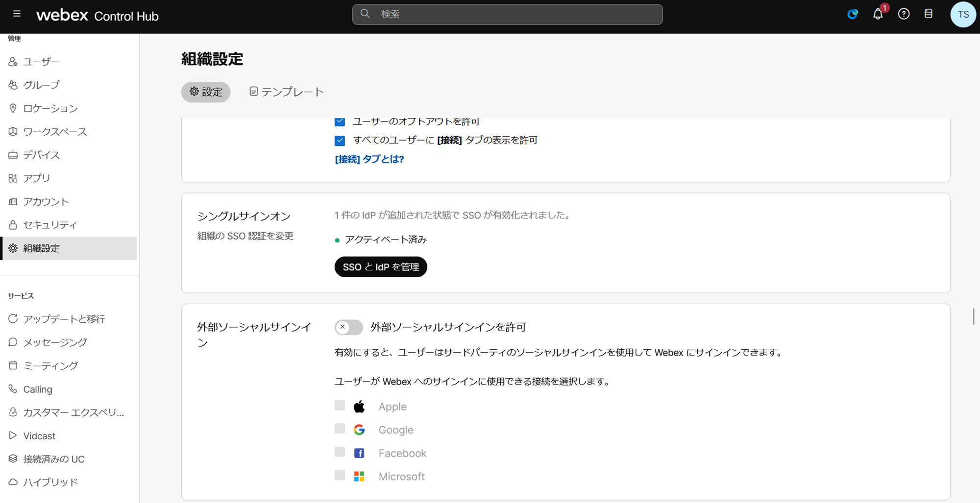Go to Vidcast service page

point(69,435)
